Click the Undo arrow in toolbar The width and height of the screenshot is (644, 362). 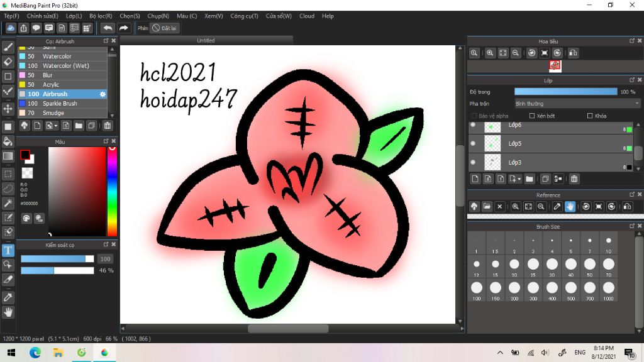(108, 28)
